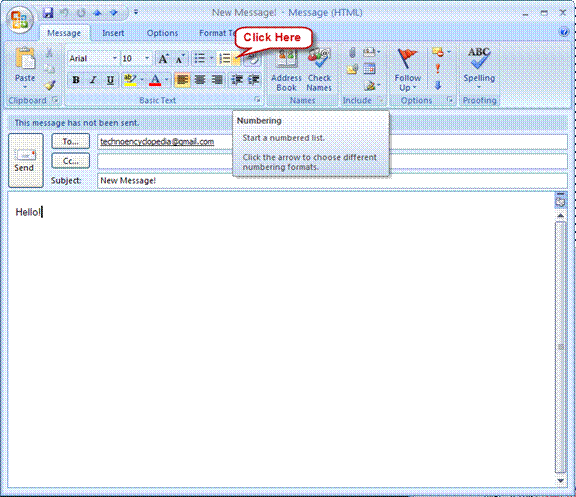This screenshot has width=576, height=497.
Task: Toggle Underline formatting
Action: 110,80
